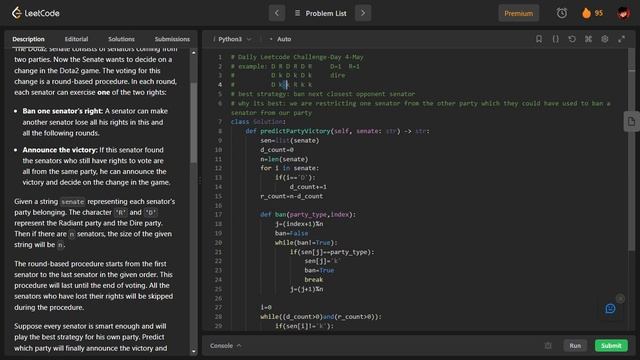The height and width of the screenshot is (360, 640).
Task: Click 'n=len(senate)' code line
Action: point(284,159)
